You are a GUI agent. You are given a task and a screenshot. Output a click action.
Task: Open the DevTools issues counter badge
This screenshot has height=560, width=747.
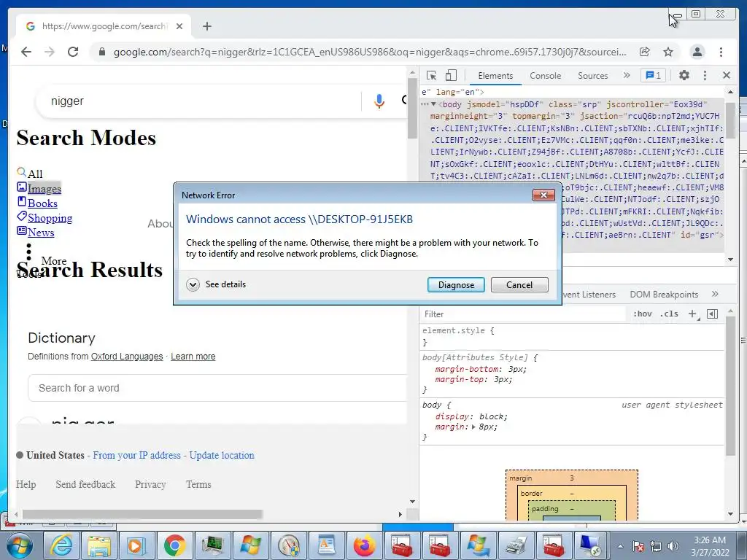click(653, 75)
